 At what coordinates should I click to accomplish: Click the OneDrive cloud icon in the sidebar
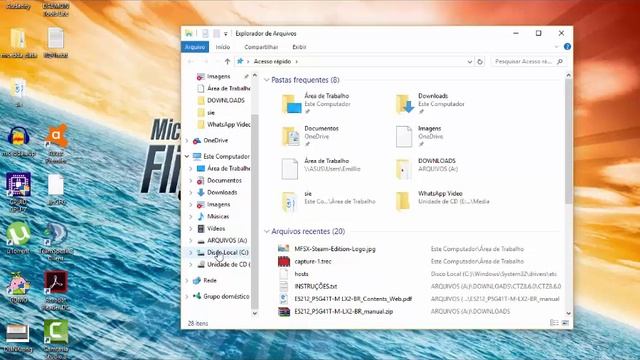click(x=197, y=140)
